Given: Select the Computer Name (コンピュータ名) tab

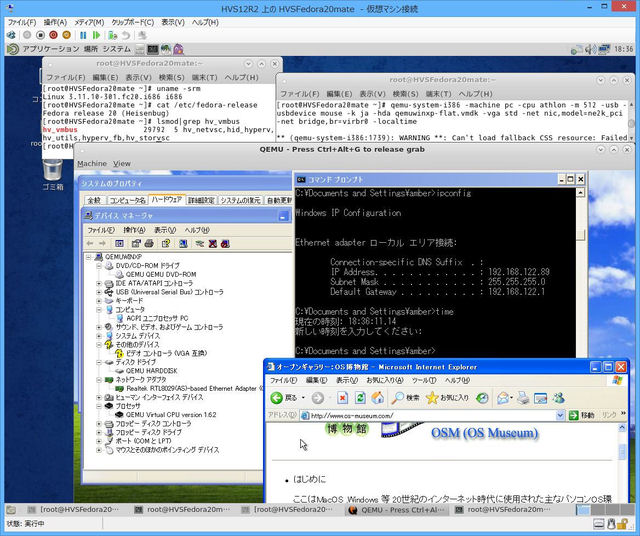Looking at the screenshot, I should click(127, 200).
